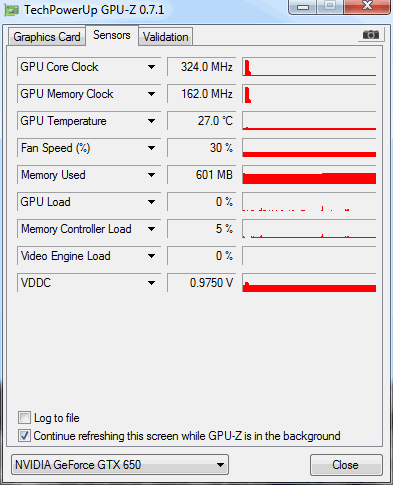Expand GPU Memory Clock dropdown arrow
This screenshot has width=393, height=485.
pos(151,94)
